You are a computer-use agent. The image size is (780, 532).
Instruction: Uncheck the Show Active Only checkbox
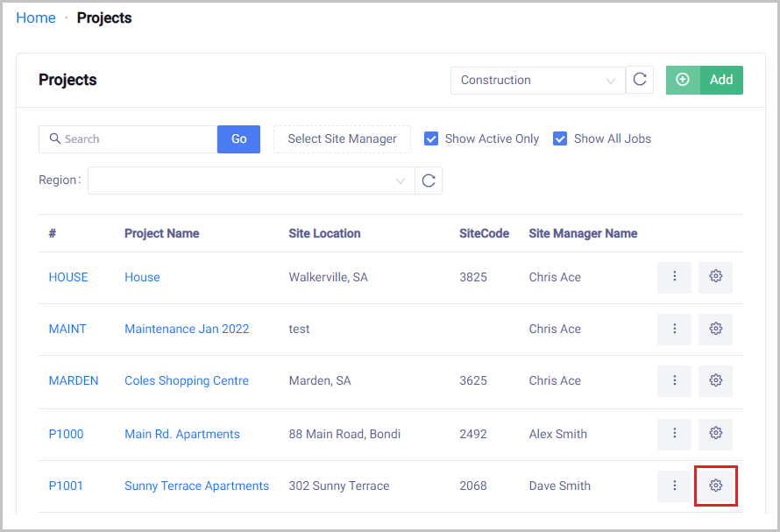431,138
